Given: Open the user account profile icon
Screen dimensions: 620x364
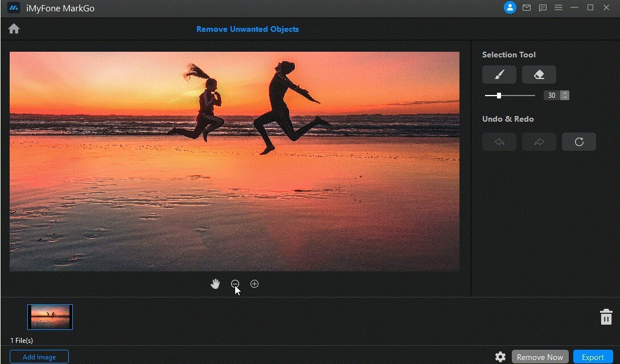Looking at the screenshot, I should (510, 7).
